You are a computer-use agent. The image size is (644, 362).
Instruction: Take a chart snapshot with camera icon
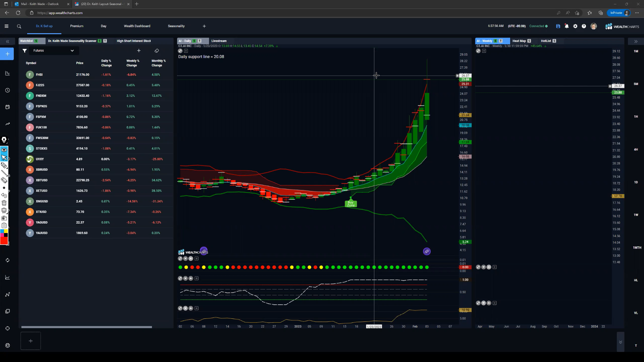pos(4,218)
